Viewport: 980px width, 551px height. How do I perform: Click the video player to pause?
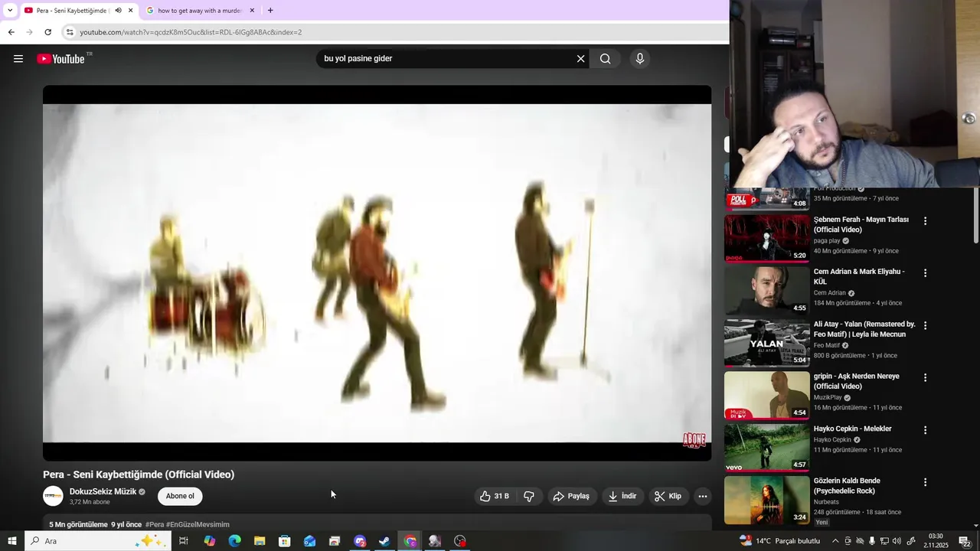(x=377, y=272)
